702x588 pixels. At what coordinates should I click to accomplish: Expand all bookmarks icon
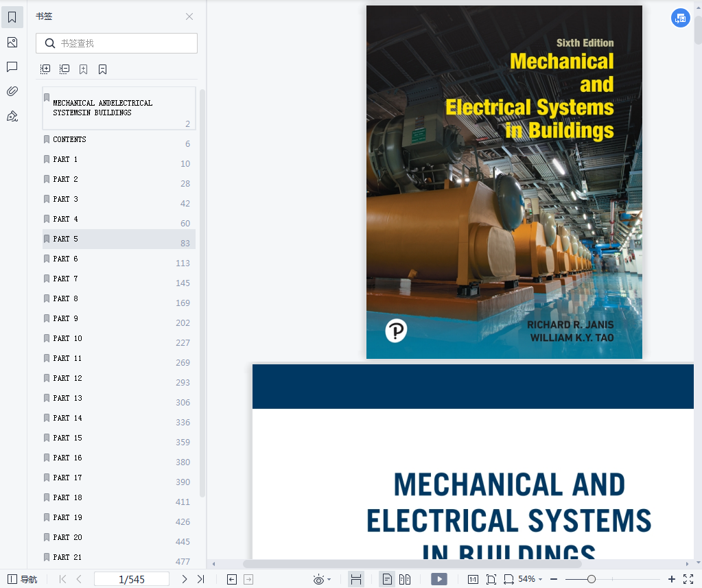[45, 69]
